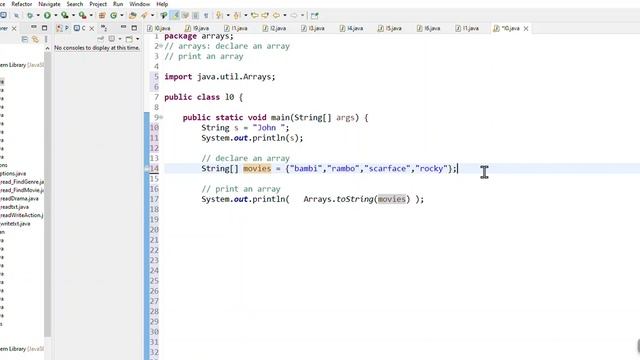The height and width of the screenshot is (360, 640).
Task: Collapse the comment fold marker at line 2
Action: coord(161,46)
